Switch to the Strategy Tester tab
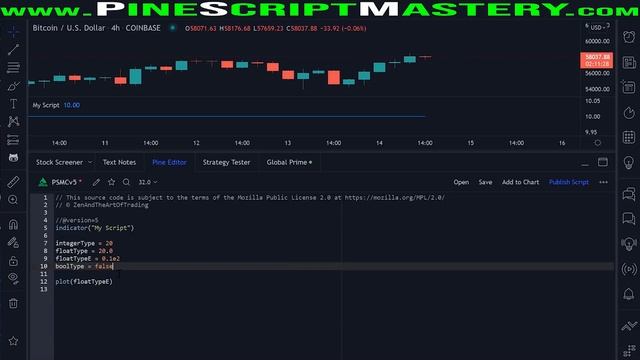 (226, 162)
